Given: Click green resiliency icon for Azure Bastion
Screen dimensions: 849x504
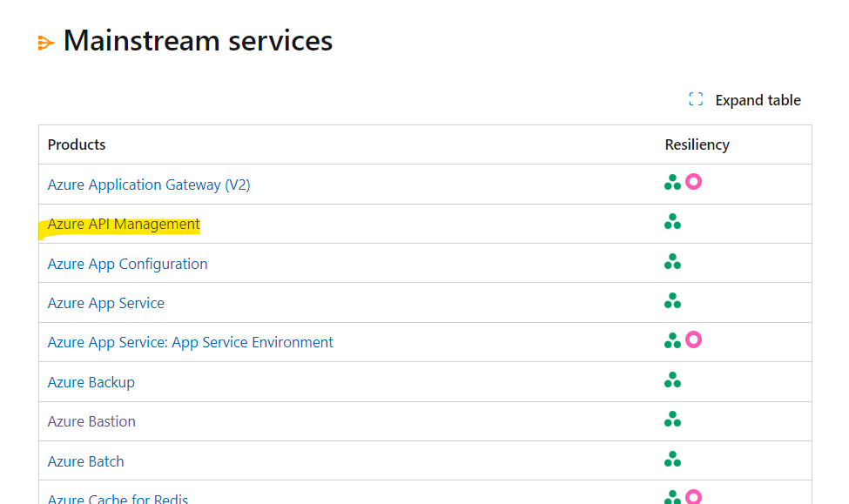Looking at the screenshot, I should point(672,420).
